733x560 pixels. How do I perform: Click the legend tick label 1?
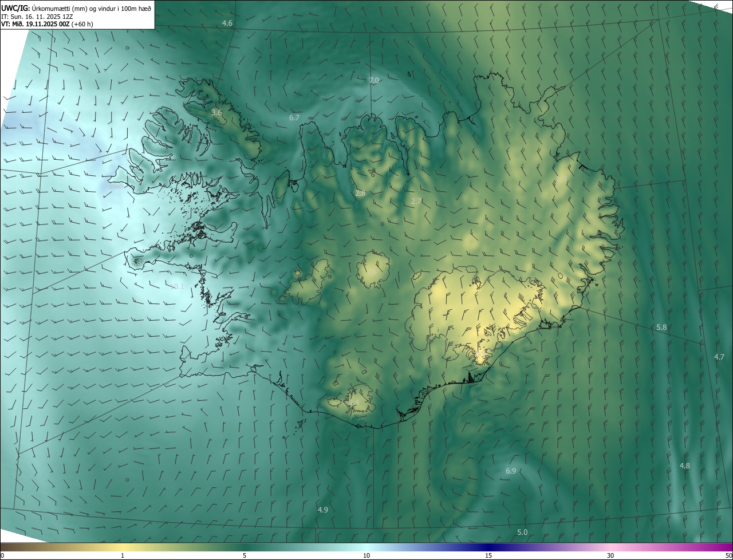click(x=123, y=555)
